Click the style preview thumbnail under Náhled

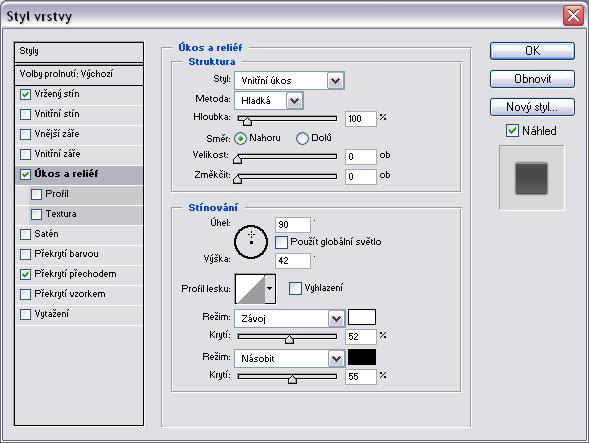click(x=531, y=178)
